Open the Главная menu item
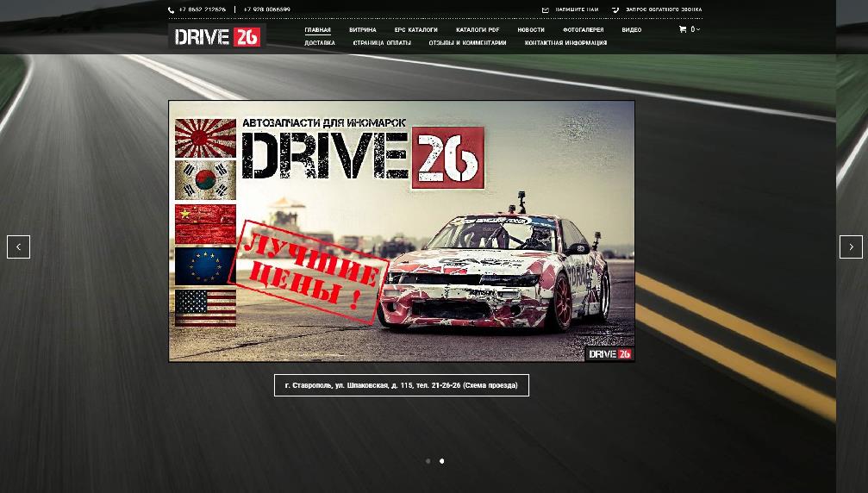This screenshot has width=868, height=493. click(317, 30)
